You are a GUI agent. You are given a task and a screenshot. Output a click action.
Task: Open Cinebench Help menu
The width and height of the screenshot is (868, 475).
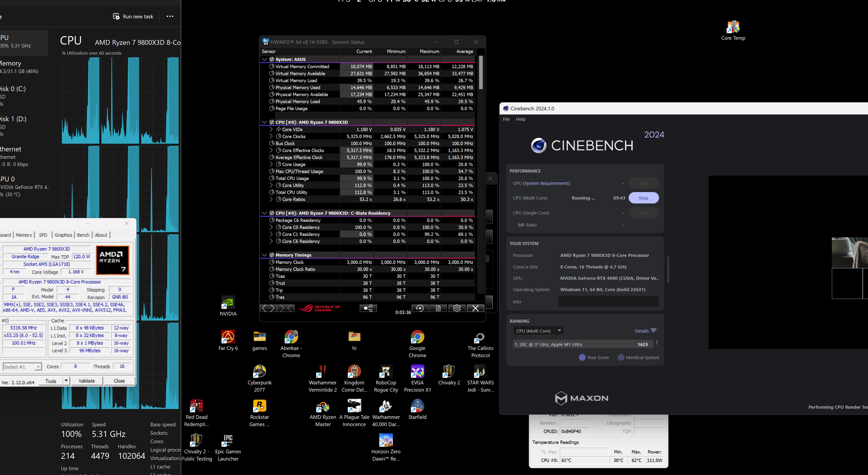tap(521, 119)
